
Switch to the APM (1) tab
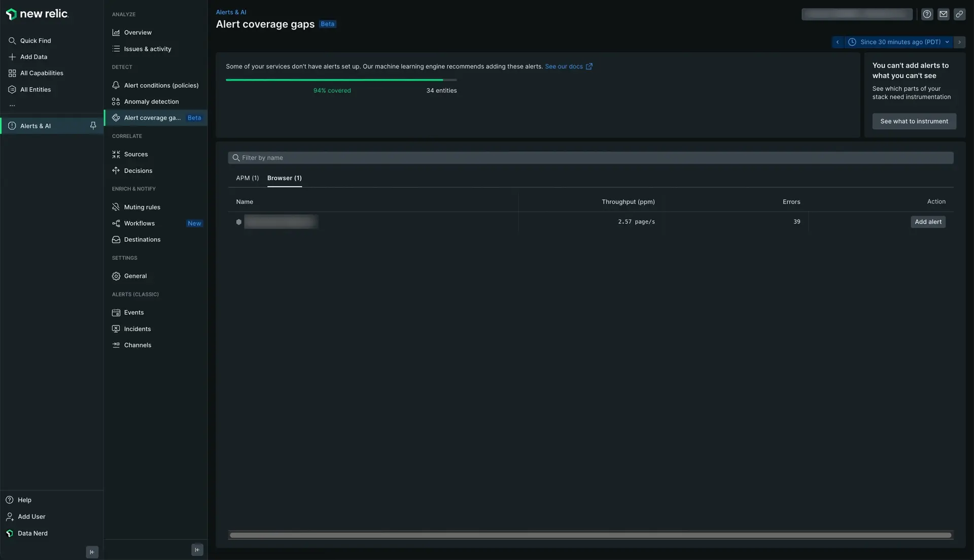(x=247, y=178)
